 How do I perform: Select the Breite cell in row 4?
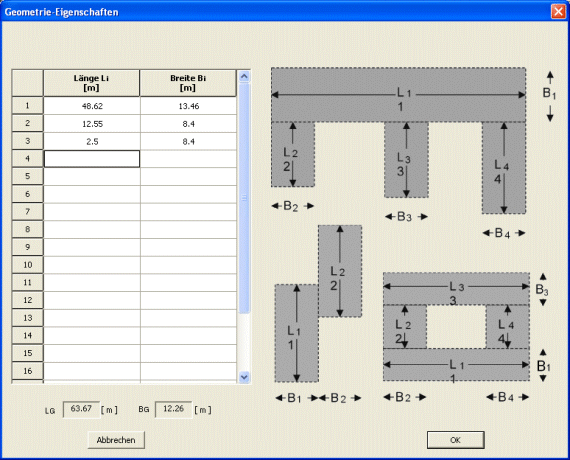coord(188,159)
